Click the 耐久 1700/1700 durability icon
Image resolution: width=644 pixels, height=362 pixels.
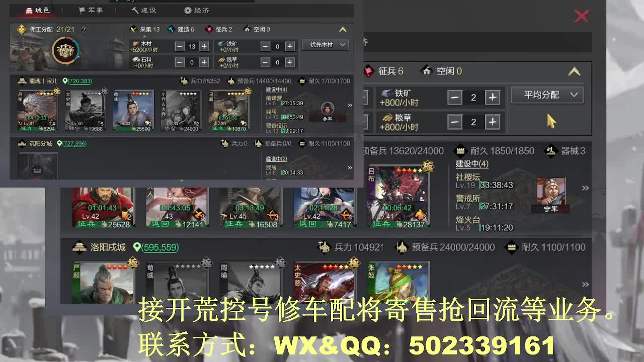[302, 81]
